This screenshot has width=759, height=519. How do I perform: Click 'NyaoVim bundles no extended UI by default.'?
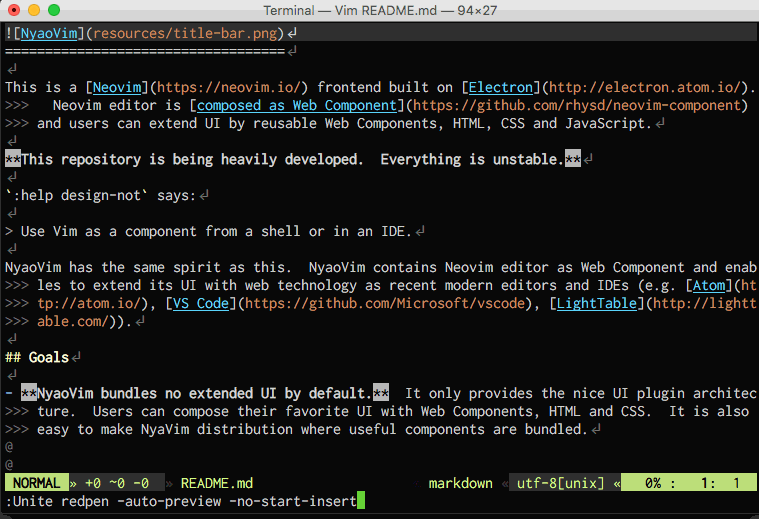[x=205, y=394]
